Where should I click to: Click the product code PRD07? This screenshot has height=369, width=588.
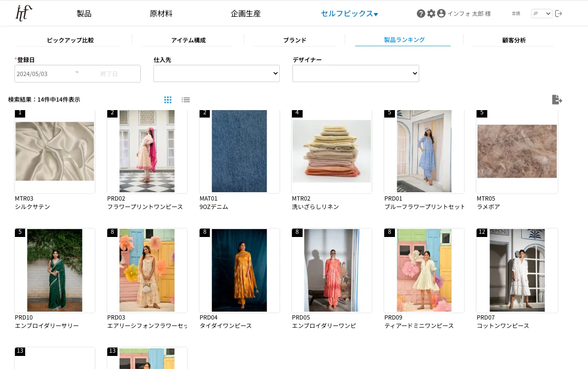point(485,317)
